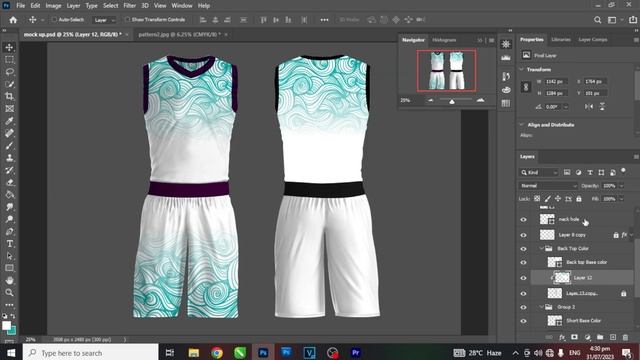Add a layer style fx button
This screenshot has width=640, height=360.
click(x=562, y=337)
